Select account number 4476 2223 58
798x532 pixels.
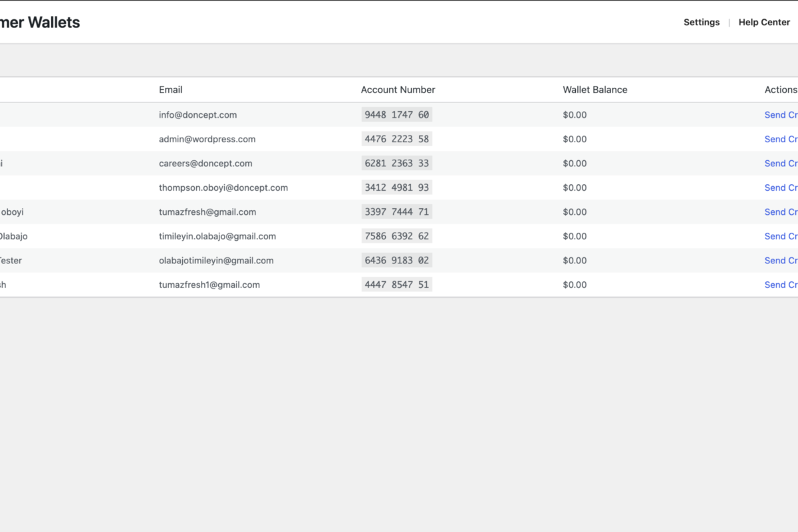tap(397, 139)
